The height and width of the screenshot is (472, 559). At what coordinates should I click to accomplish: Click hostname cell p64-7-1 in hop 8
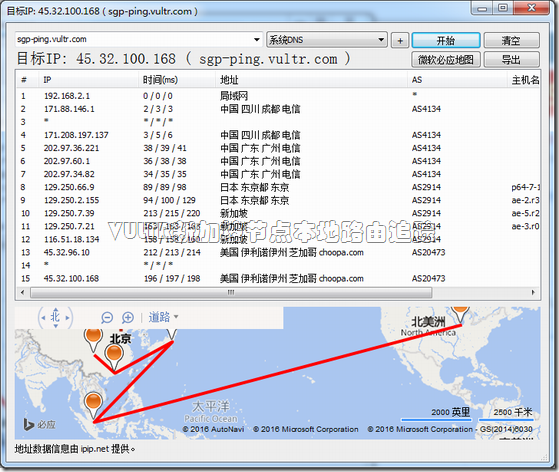(526, 187)
